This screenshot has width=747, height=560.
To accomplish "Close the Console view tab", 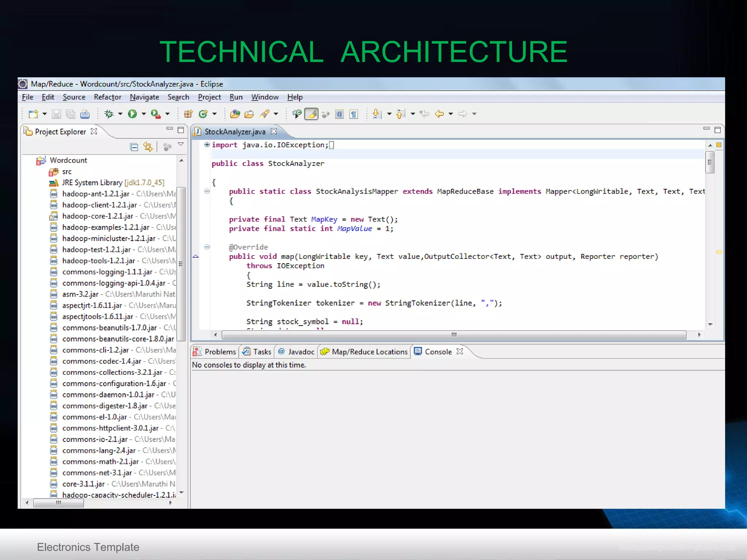I will (460, 351).
